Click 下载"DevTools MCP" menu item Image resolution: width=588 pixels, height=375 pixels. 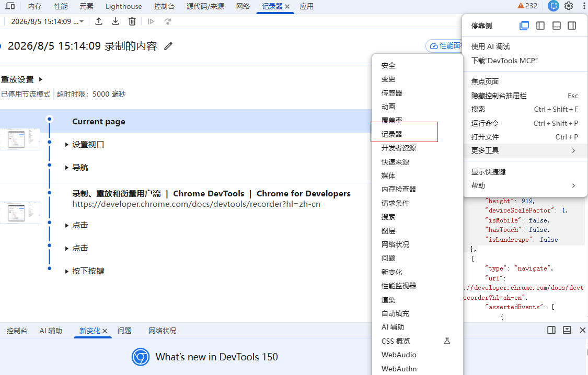tap(525, 61)
